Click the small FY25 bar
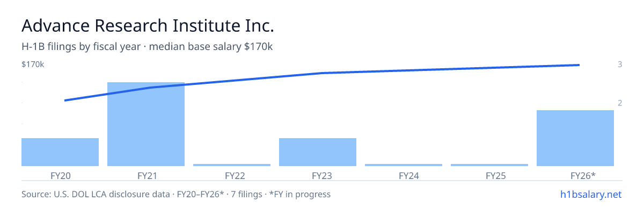644x215 pixels. click(x=489, y=164)
